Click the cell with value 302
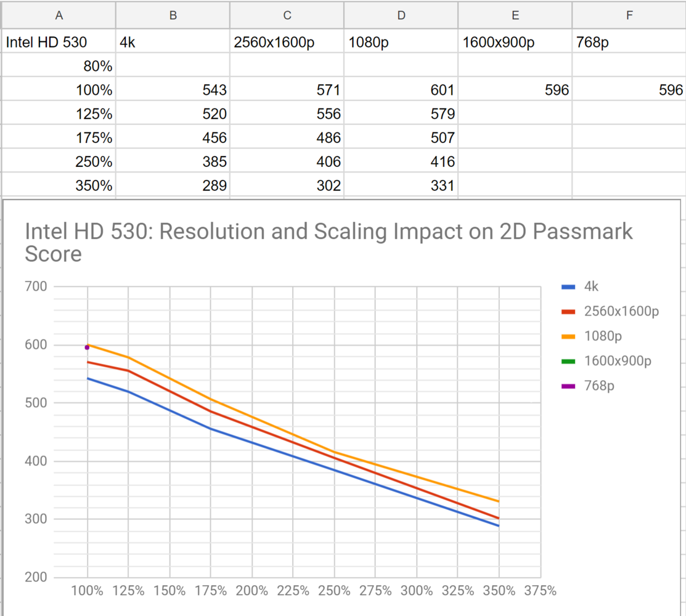The image size is (686, 616). click(287, 185)
